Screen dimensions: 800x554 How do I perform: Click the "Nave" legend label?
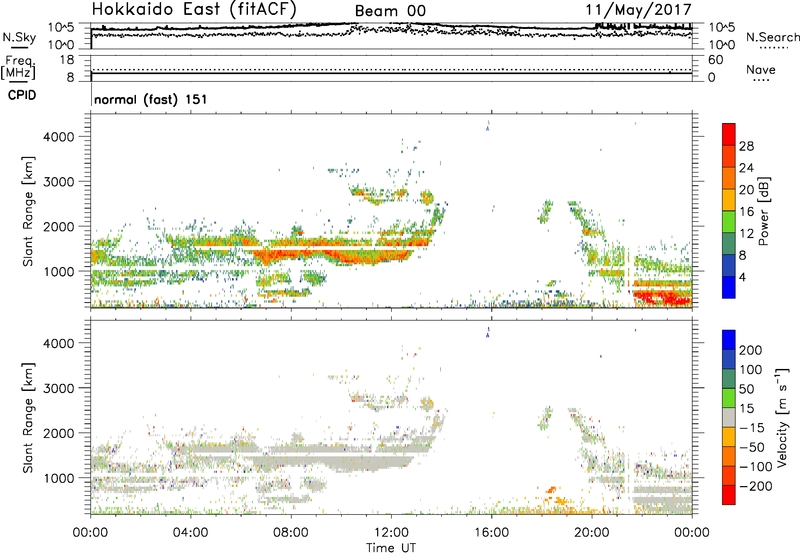pyautogui.click(x=760, y=69)
